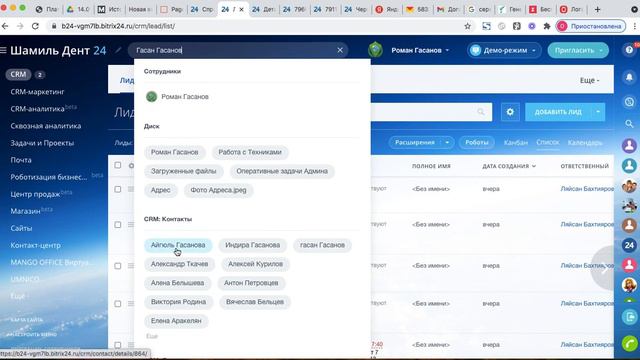640x360 pixels.
Task: Open Роботы button
Action: pyautogui.click(x=477, y=142)
